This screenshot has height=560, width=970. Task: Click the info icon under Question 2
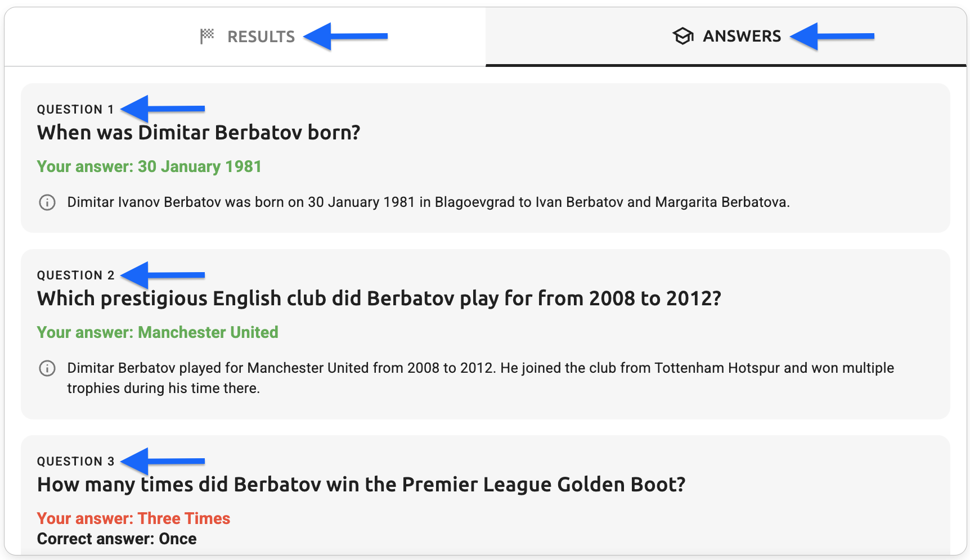coord(47,368)
